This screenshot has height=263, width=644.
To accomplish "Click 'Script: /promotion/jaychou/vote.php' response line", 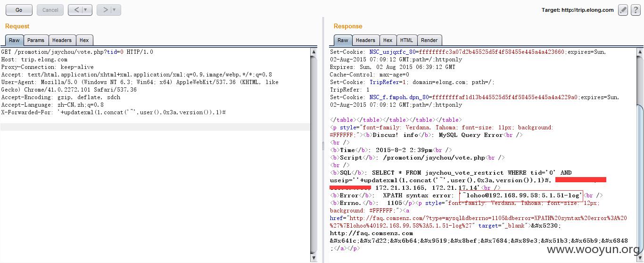I will click(x=418, y=158).
